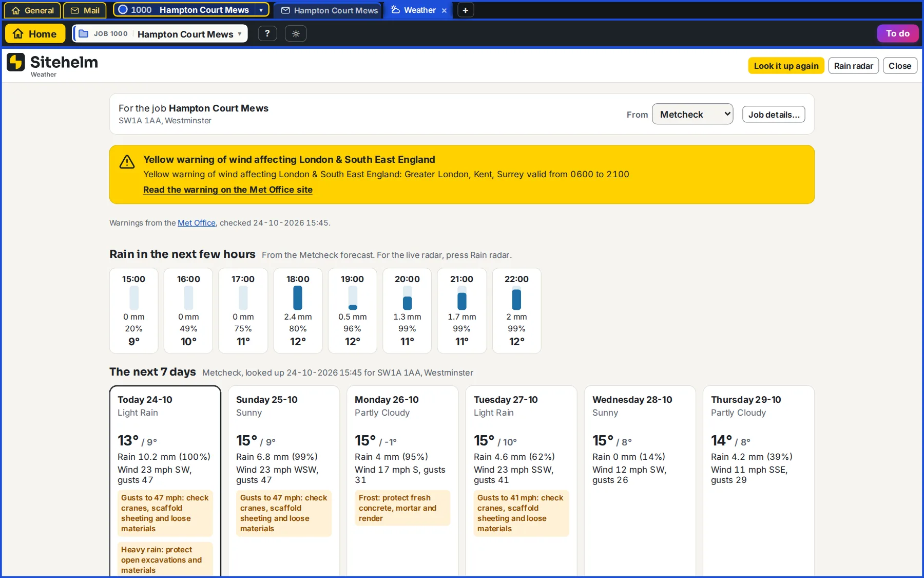Open the General tab

pos(32,10)
